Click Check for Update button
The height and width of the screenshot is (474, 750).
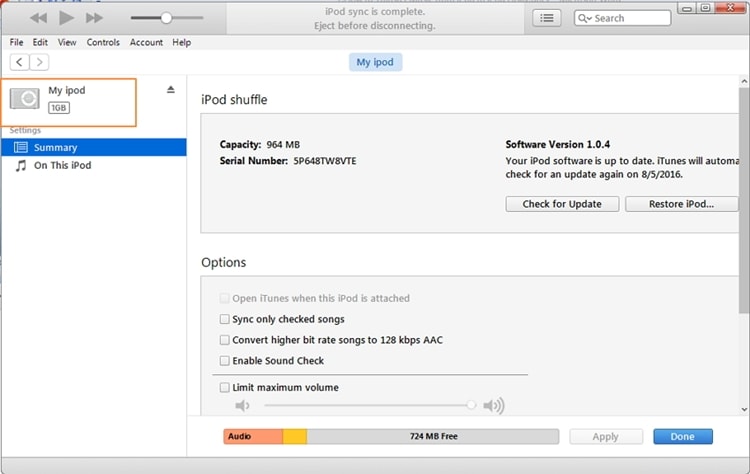(x=562, y=204)
